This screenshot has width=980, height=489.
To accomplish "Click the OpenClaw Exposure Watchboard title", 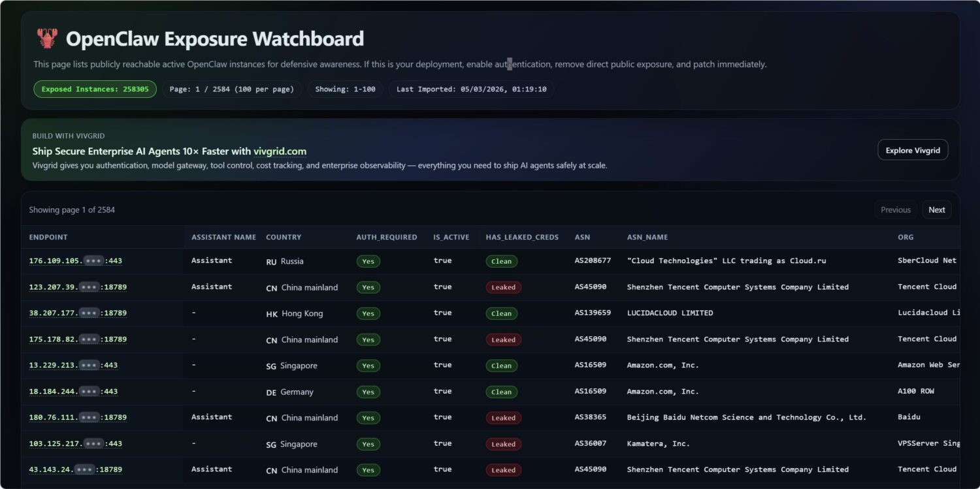I will coord(215,39).
